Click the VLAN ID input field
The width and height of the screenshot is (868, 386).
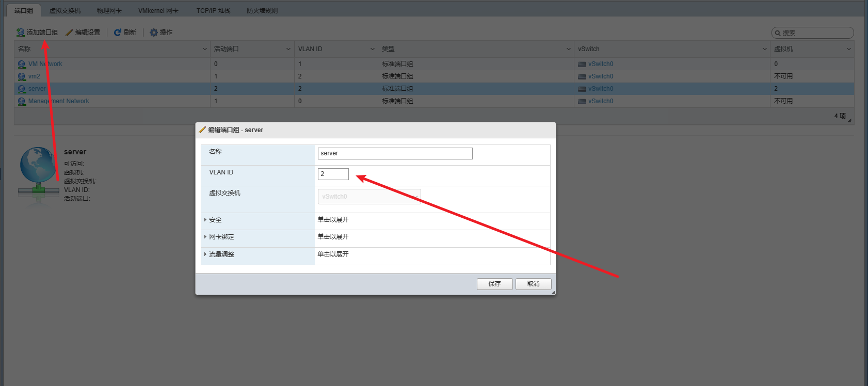coord(333,174)
